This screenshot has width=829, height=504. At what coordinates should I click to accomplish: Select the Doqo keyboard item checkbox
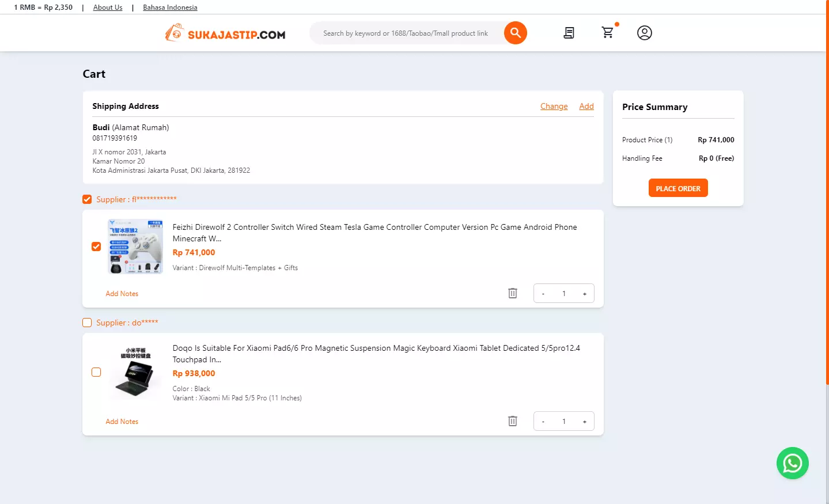click(x=96, y=372)
